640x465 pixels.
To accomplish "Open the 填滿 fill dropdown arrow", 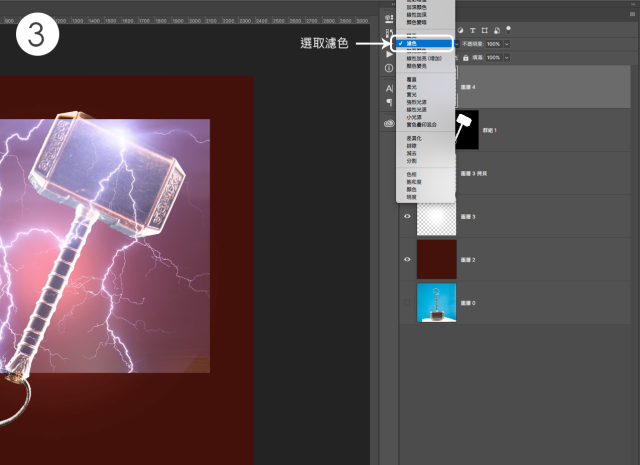I will coord(505,58).
